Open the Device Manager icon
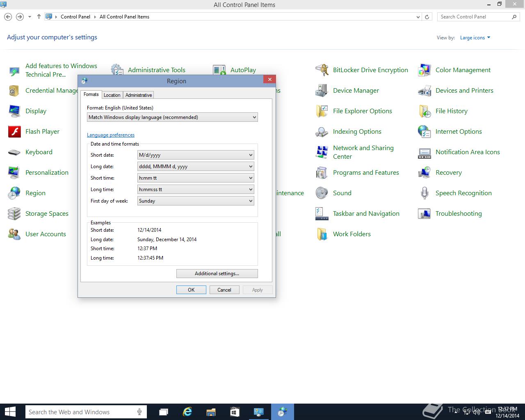Image resolution: width=525 pixels, height=420 pixels. (322, 91)
